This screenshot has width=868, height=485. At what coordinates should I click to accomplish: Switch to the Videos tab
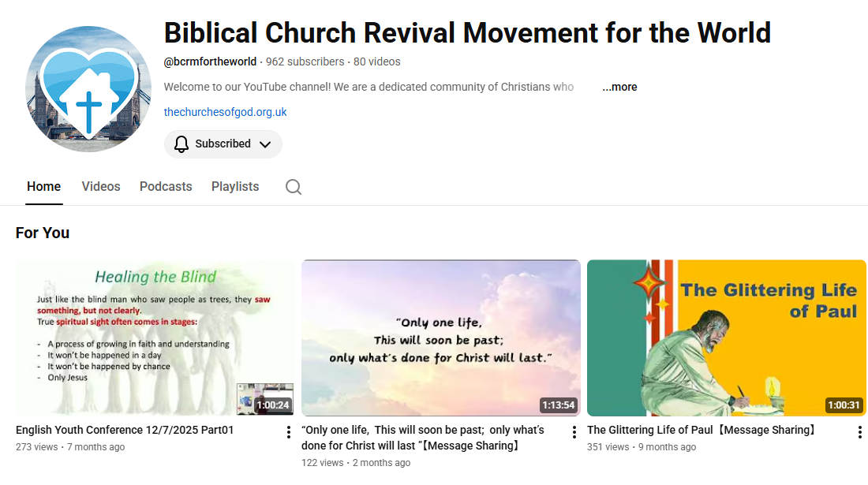pos(101,186)
